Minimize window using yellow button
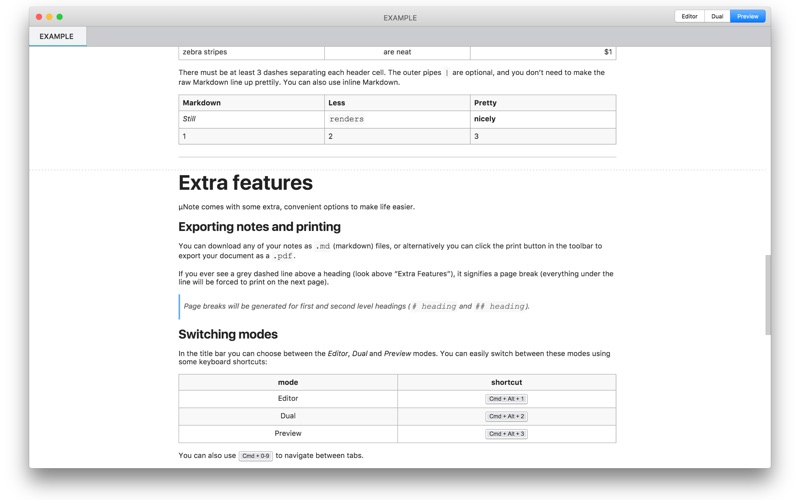800x500 pixels. click(x=49, y=17)
